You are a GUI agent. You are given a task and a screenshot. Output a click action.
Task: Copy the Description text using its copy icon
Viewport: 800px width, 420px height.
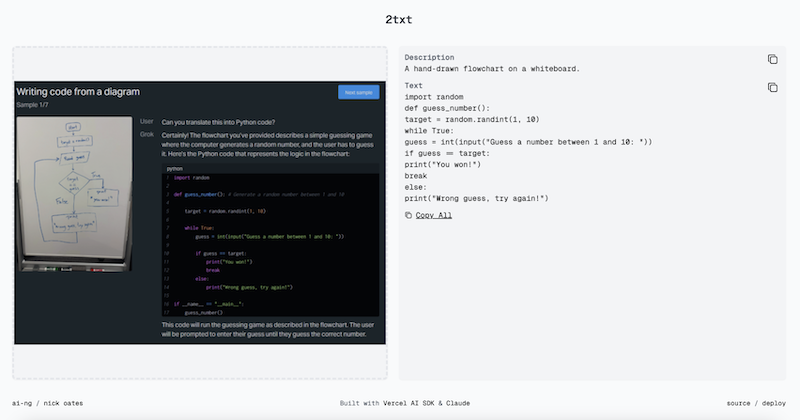[772, 59]
